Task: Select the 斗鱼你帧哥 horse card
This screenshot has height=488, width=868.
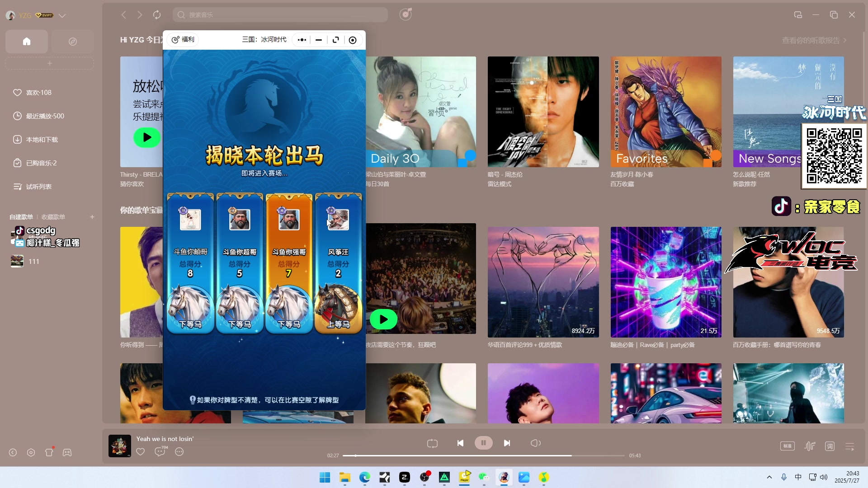Action: [x=190, y=263]
